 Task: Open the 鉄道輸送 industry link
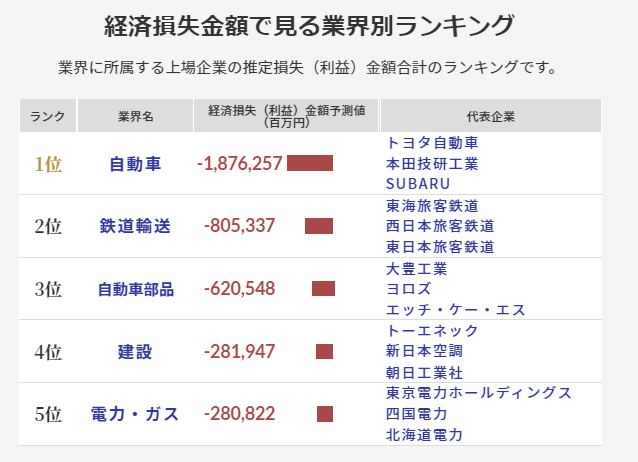pos(135,226)
